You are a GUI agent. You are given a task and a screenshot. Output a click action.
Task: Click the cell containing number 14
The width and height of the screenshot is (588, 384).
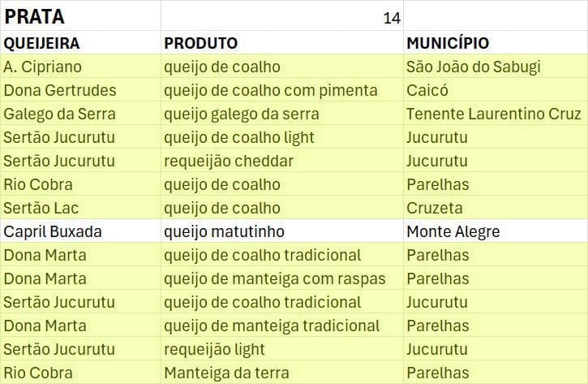pyautogui.click(x=281, y=18)
